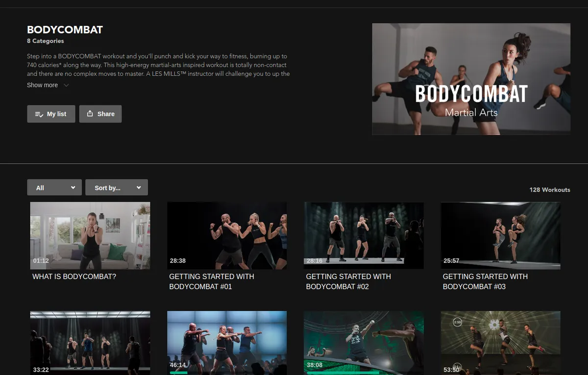The height and width of the screenshot is (375, 588).
Task: Expand description using Show more chevron
Action: 66,85
